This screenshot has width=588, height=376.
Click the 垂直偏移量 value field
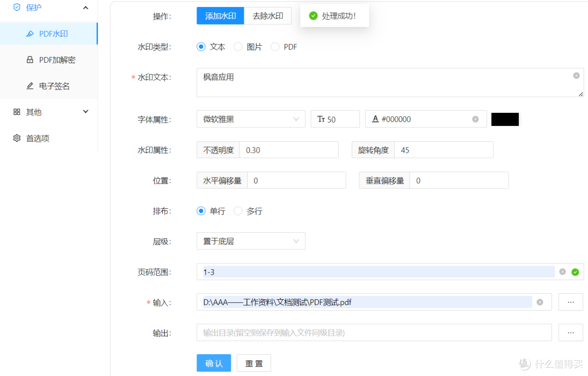459,180
